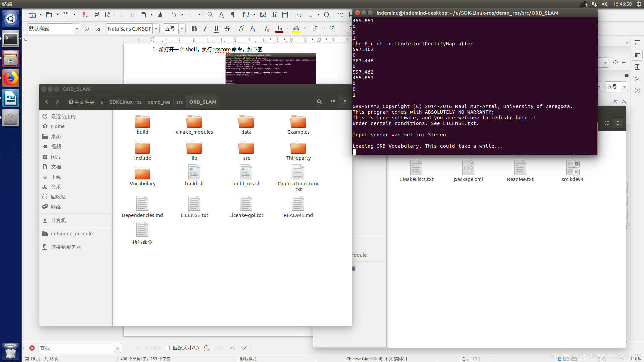Viewport: 644px width, 362px height.
Task: Click the New document icon in Writer toolbar
Action: (32, 15)
